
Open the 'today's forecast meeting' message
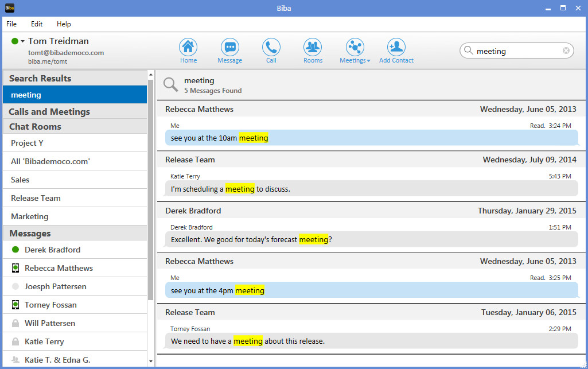click(371, 239)
